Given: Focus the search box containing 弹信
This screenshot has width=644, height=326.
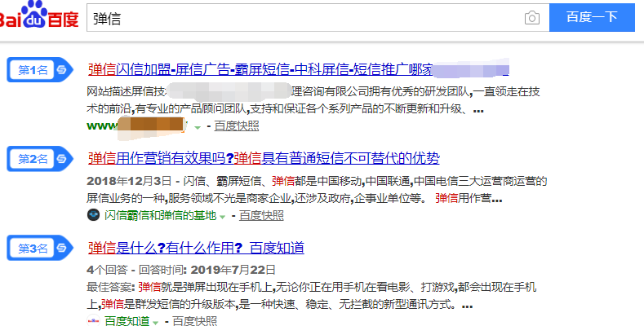Looking at the screenshot, I should click(x=318, y=18).
